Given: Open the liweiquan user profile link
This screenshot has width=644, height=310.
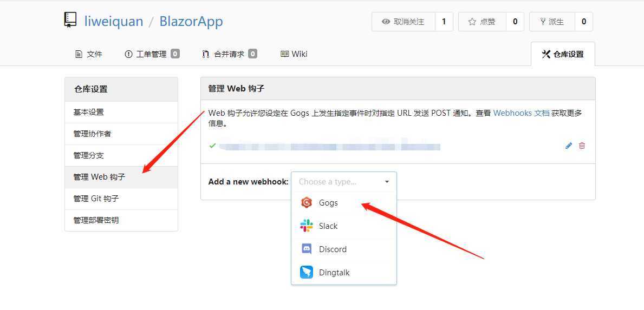Looking at the screenshot, I should [114, 21].
